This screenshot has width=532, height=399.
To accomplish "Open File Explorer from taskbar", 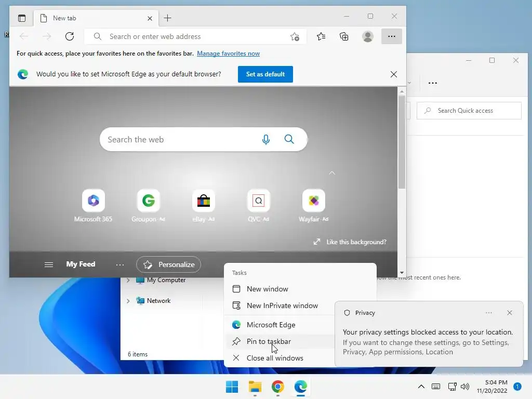I will coord(255,387).
